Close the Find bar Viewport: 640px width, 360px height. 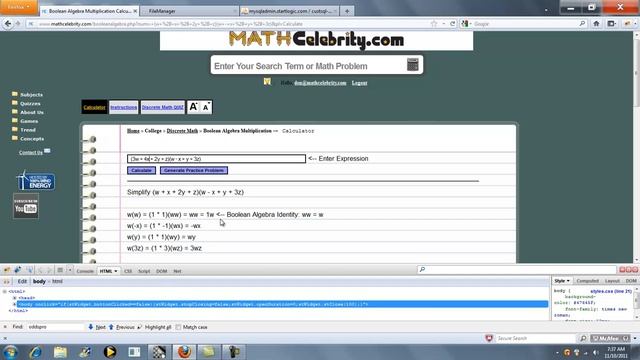point(5,327)
